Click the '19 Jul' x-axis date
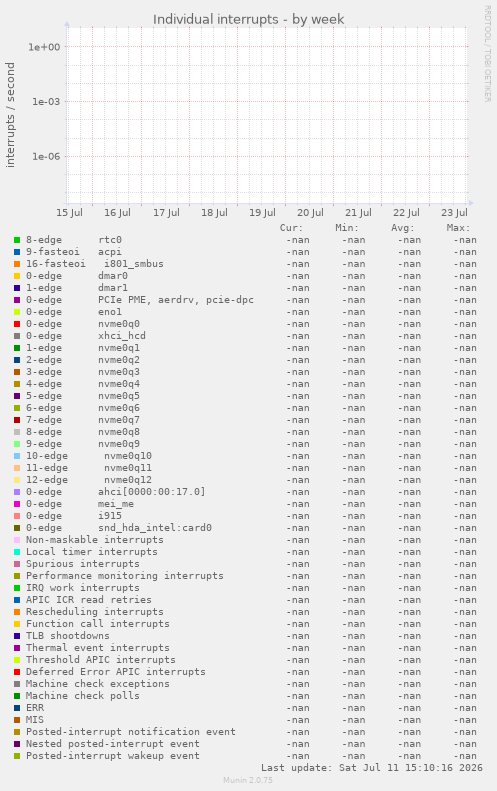 [262, 212]
